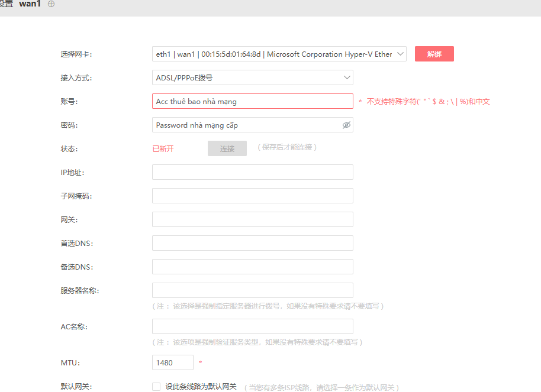Focus the 密码 password input field
Viewport: 541px width, 392px height.
(253, 125)
